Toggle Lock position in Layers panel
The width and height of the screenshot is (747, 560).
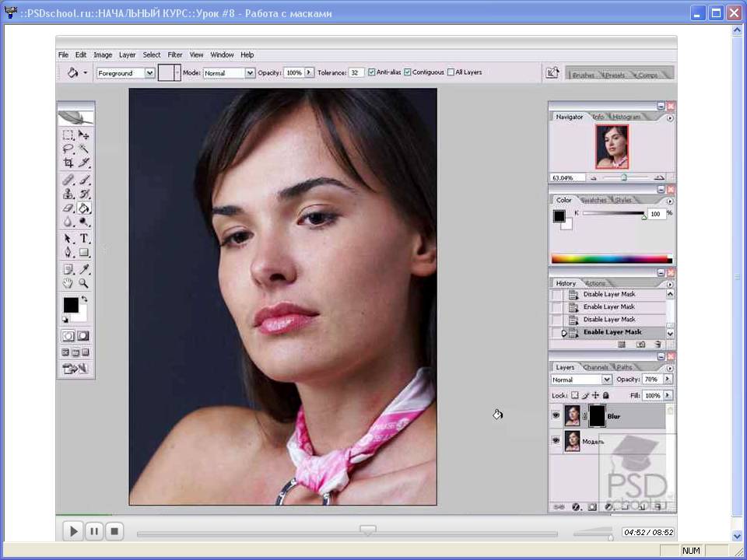(x=595, y=395)
